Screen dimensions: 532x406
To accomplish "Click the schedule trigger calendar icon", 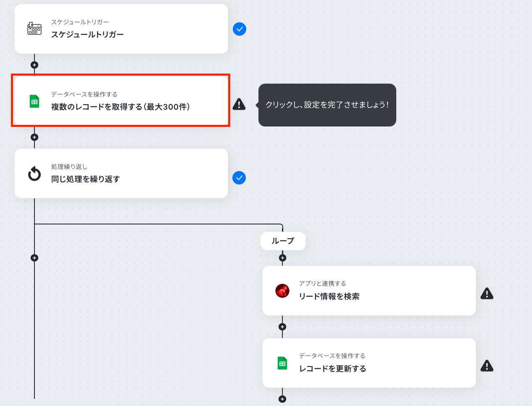I will [x=34, y=29].
